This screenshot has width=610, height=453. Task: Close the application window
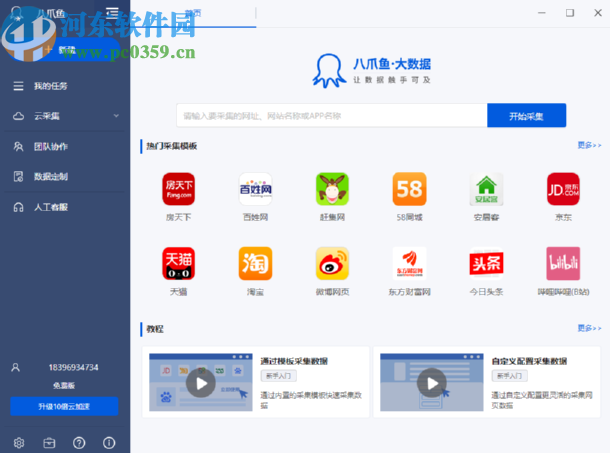click(598, 13)
